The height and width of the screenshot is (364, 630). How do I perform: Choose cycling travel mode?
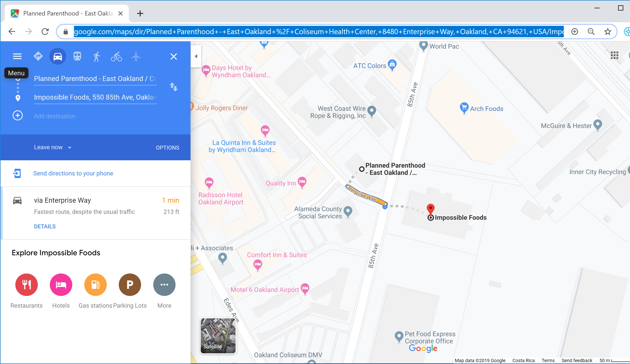(x=117, y=57)
